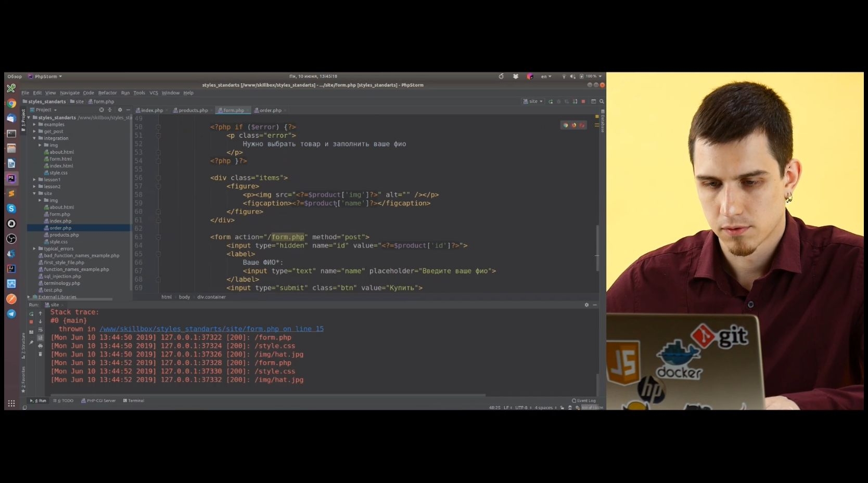Run the site configuration from main toolbar
The width and height of the screenshot is (868, 483).
551,101
